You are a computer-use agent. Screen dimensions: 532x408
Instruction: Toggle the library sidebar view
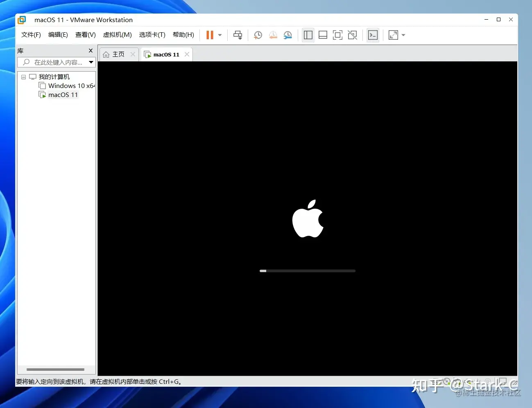(x=308, y=35)
